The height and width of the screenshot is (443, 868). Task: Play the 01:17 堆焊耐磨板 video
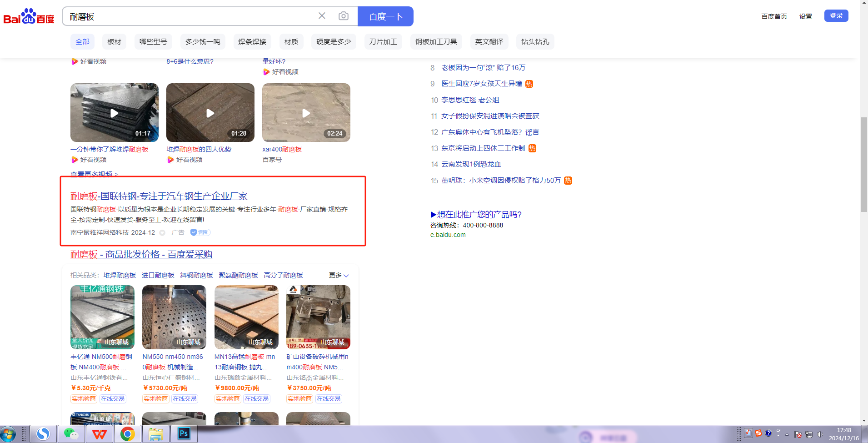coord(115,112)
